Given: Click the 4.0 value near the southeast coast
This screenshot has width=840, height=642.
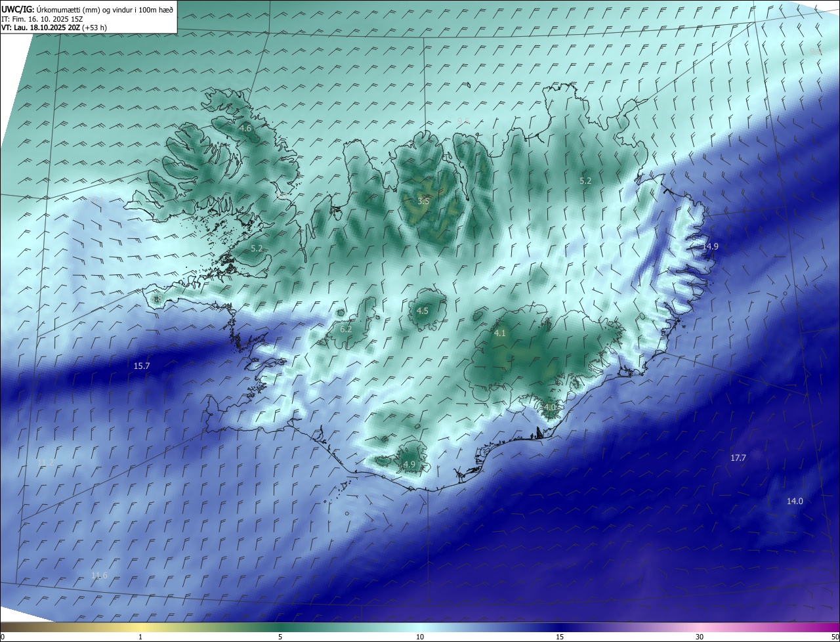Looking at the screenshot, I should tap(550, 407).
